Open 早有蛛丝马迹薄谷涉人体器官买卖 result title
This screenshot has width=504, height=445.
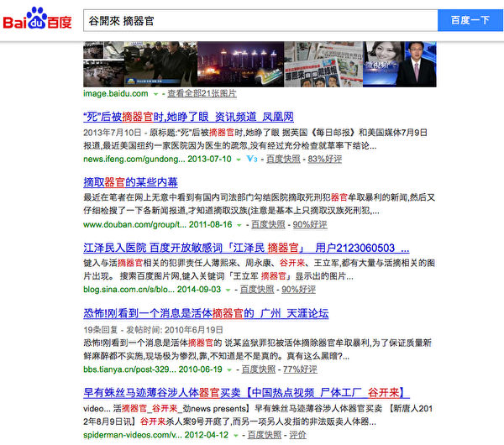(246, 393)
